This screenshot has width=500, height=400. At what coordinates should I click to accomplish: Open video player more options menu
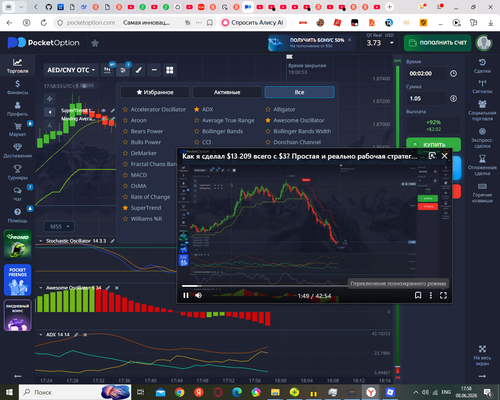(431, 295)
